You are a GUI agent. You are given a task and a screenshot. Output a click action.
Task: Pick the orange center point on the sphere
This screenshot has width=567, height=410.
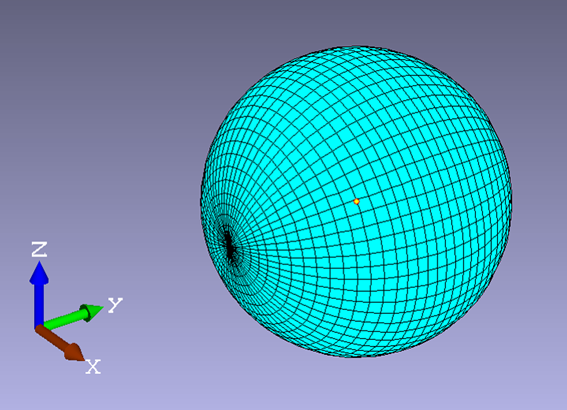pyautogui.click(x=356, y=201)
